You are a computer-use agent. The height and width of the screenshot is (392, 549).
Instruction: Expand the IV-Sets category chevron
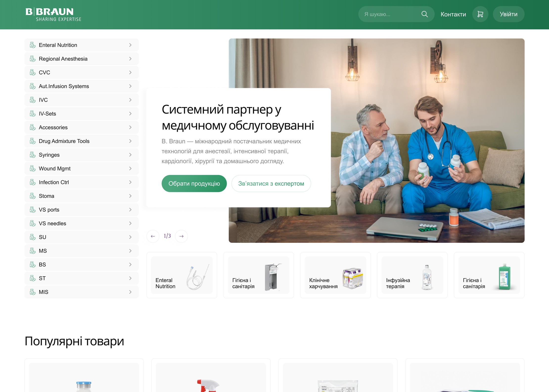tap(130, 114)
